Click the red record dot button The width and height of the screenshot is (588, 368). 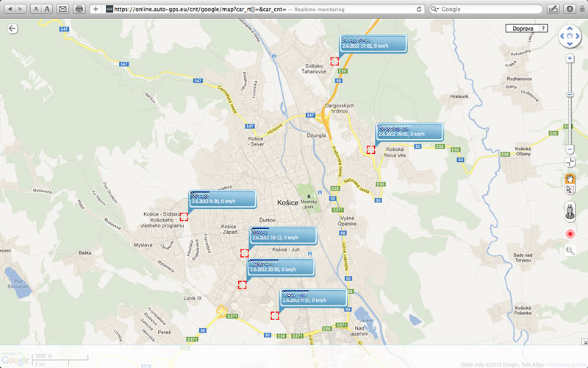570,234
